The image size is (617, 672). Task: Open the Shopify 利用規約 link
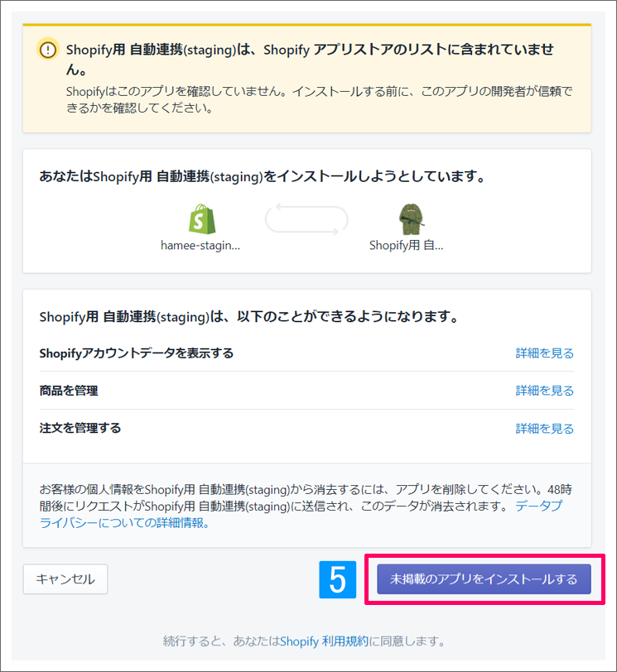(324, 641)
